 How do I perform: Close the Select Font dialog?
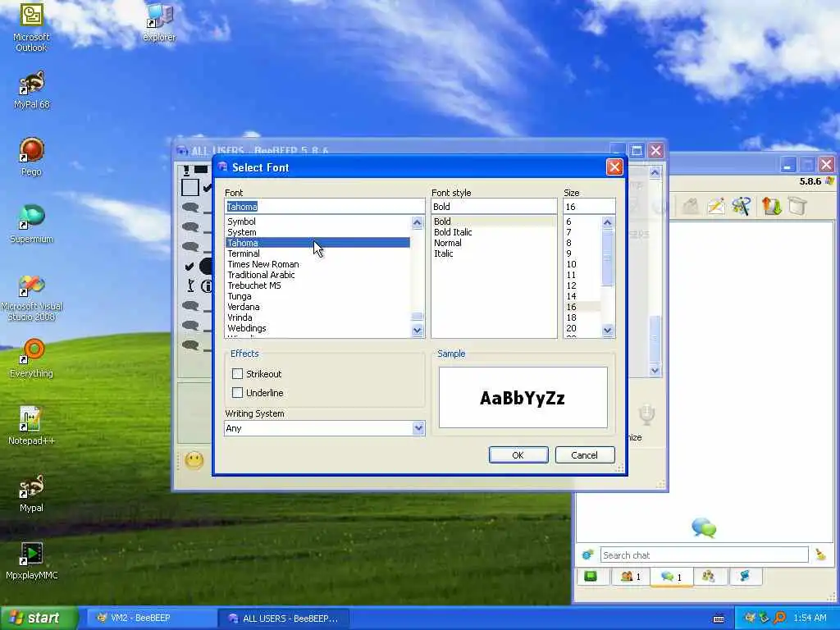point(614,167)
